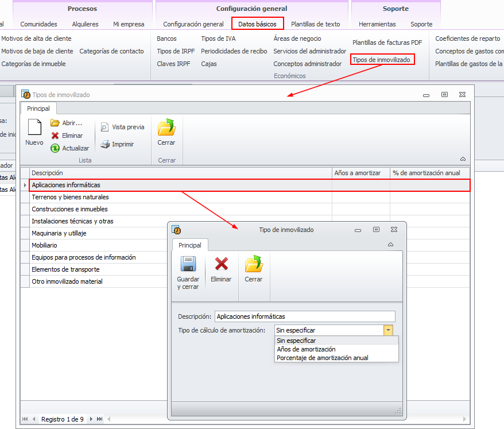The image size is (504, 429).
Task: Go to next record arrow
Action: 91,419
